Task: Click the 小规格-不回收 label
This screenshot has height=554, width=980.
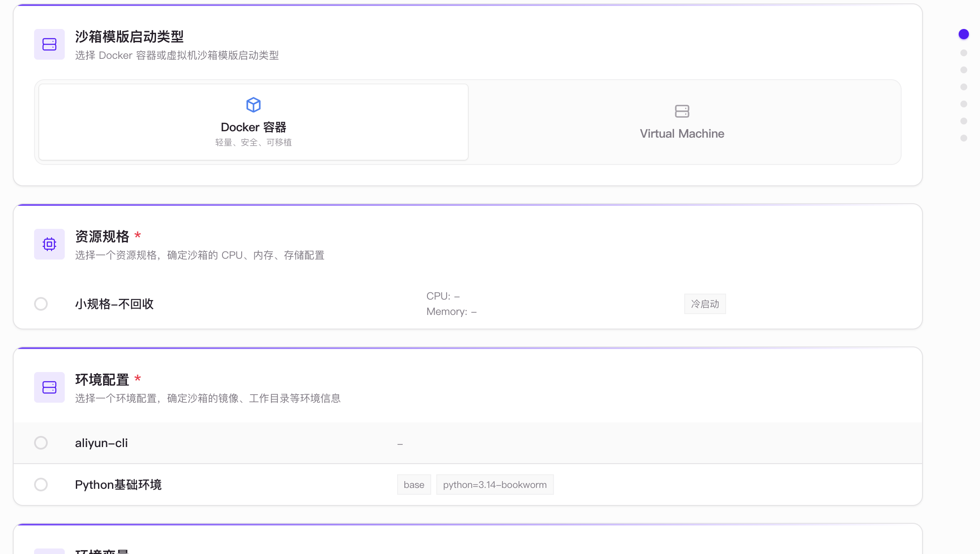Action: [x=114, y=304]
